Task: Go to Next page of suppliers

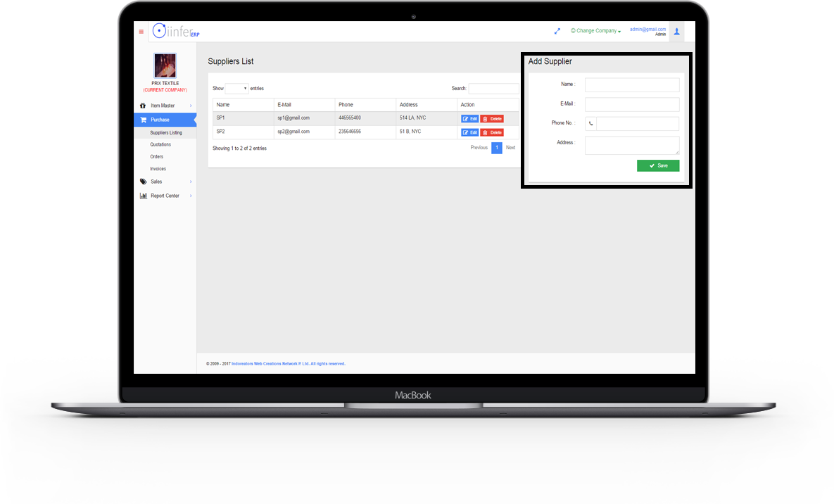Action: pyautogui.click(x=511, y=147)
